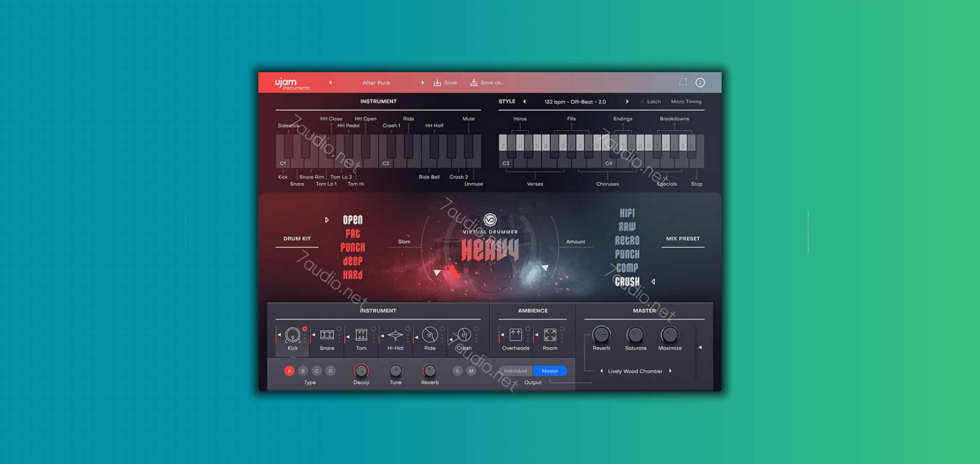The width and height of the screenshot is (980, 464).
Task: Toggle the Room power indicator
Action: [x=562, y=329]
